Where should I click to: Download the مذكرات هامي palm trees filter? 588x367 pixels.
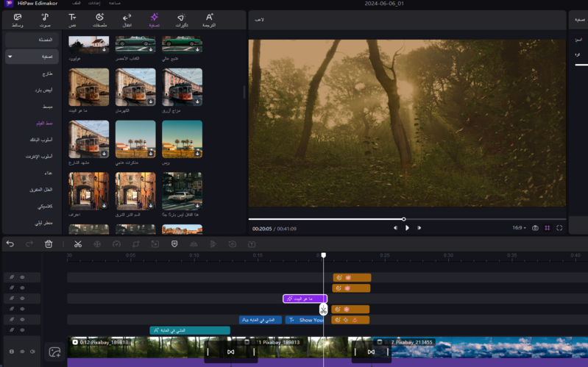151,154
